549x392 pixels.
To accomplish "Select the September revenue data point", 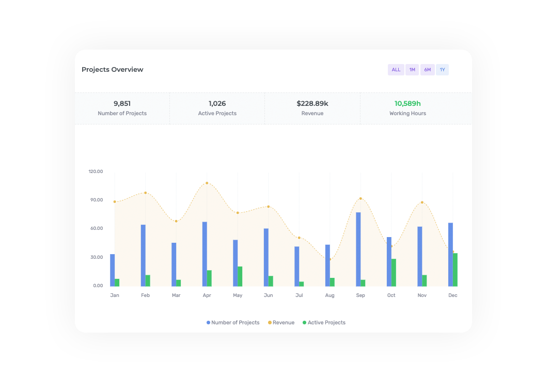I will (360, 199).
